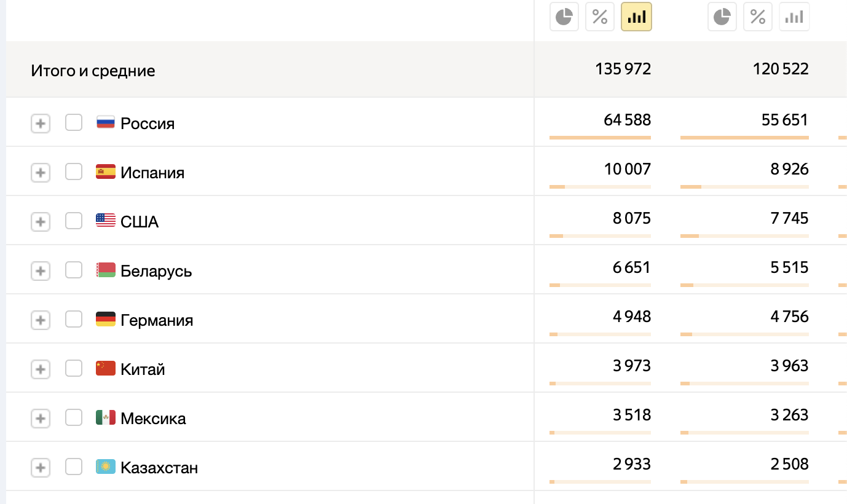Screen dimensions: 847x504
Task: Click the active bar chart icon, first column
Action: pyautogui.click(x=636, y=17)
